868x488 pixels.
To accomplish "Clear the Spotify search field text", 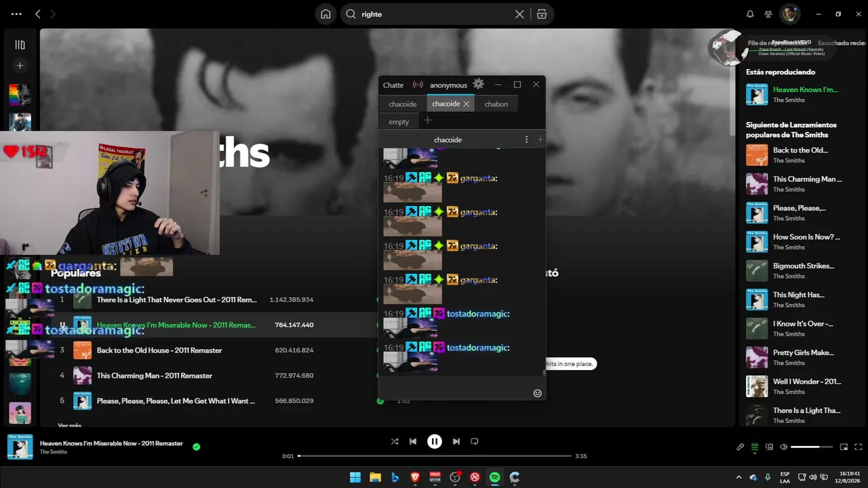I will coord(519,14).
